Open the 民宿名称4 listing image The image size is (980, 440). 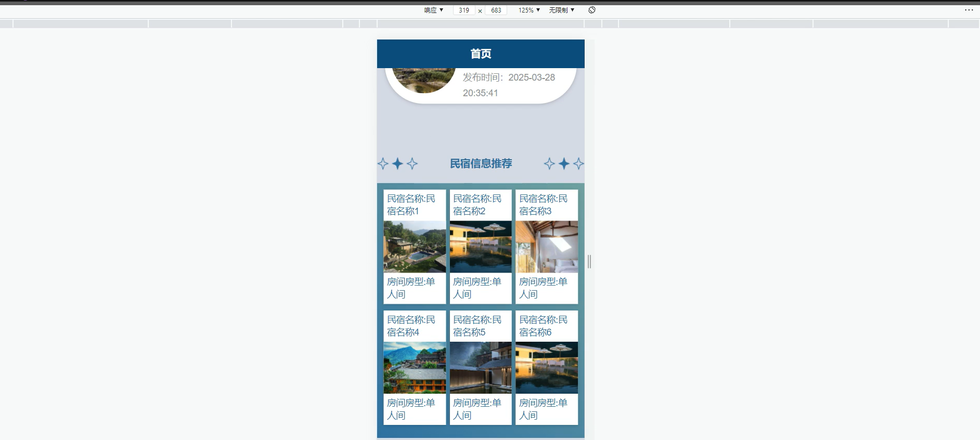[415, 368]
